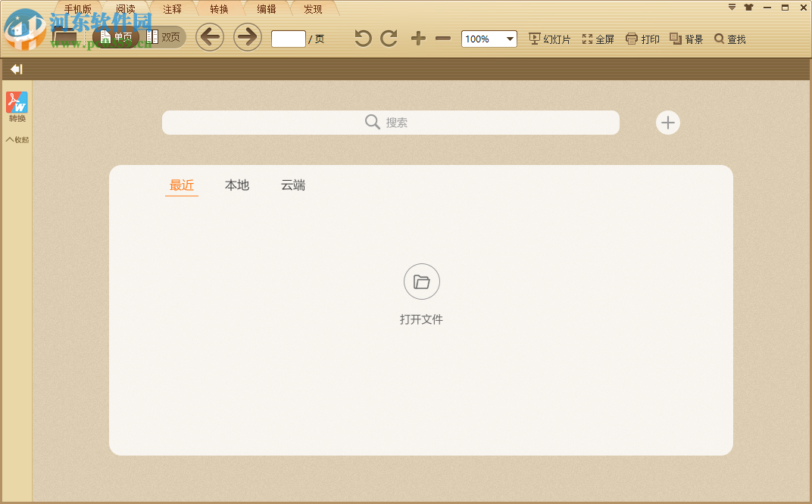Zoom in with the plus icon

(417, 38)
